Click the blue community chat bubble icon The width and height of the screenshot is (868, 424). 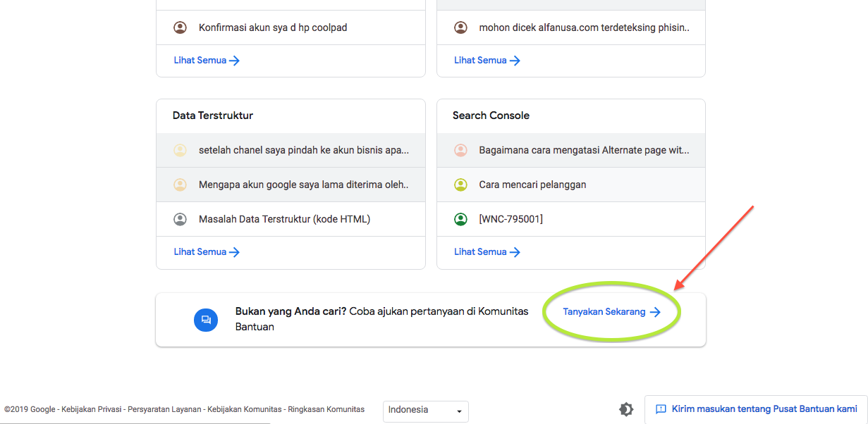(x=206, y=320)
